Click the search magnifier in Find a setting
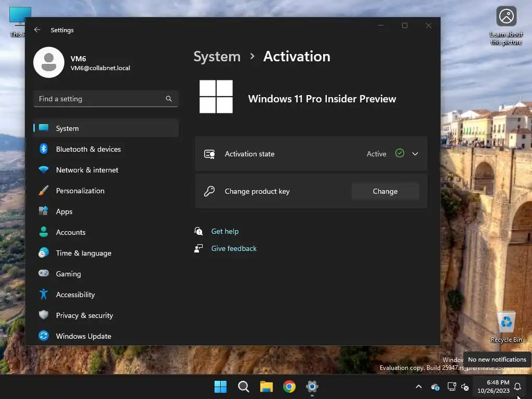532x399 pixels. [x=169, y=99]
